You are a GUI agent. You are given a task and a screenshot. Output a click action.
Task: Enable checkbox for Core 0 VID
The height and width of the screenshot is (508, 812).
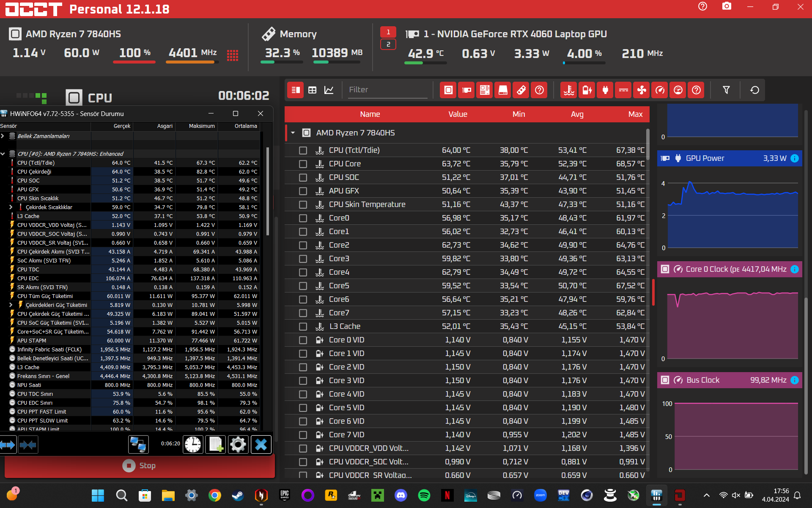coord(303,340)
